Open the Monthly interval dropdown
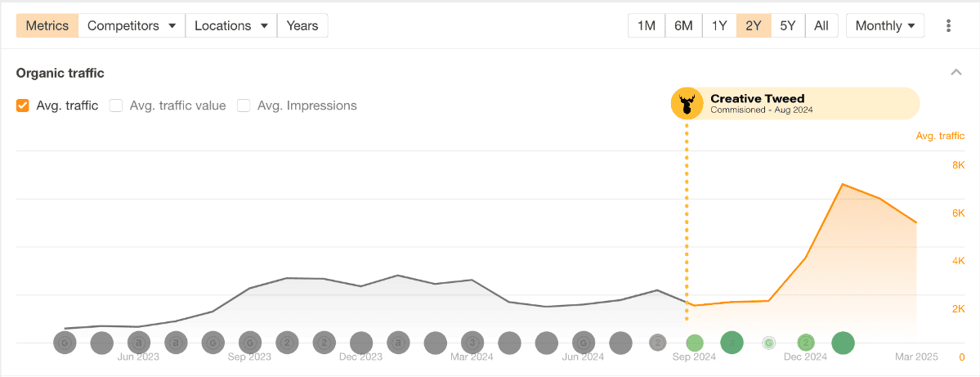Screen dimensions: 980x377 [x=884, y=25]
